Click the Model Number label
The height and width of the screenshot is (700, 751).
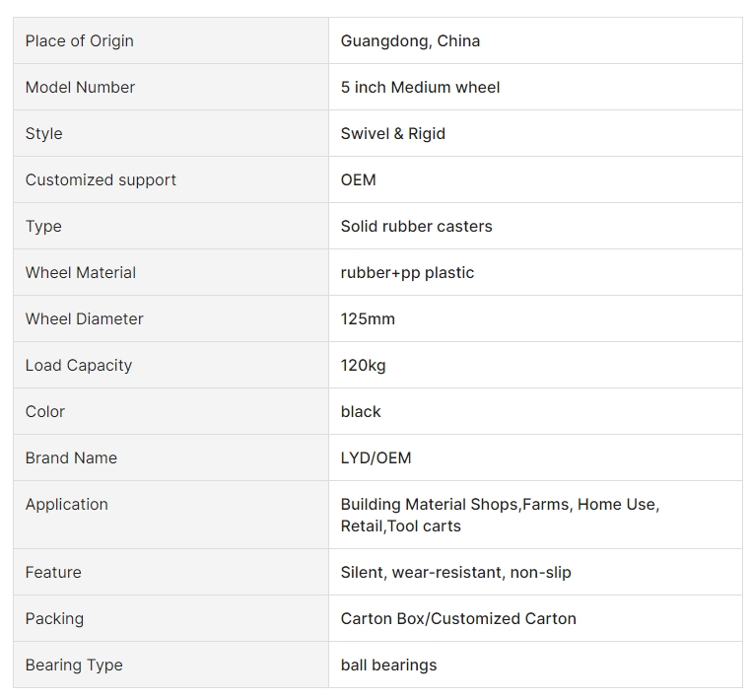[x=80, y=87]
